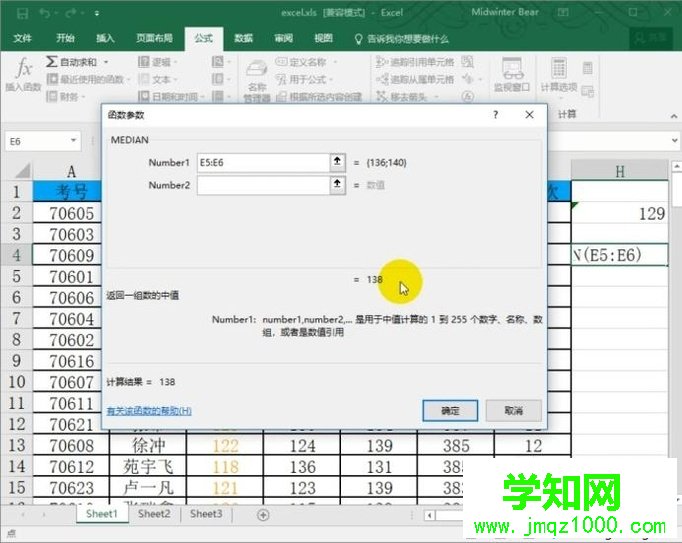Viewport: 682px width, 543px height.
Task: Open the Error Checking dropdown
Action: coord(480,80)
